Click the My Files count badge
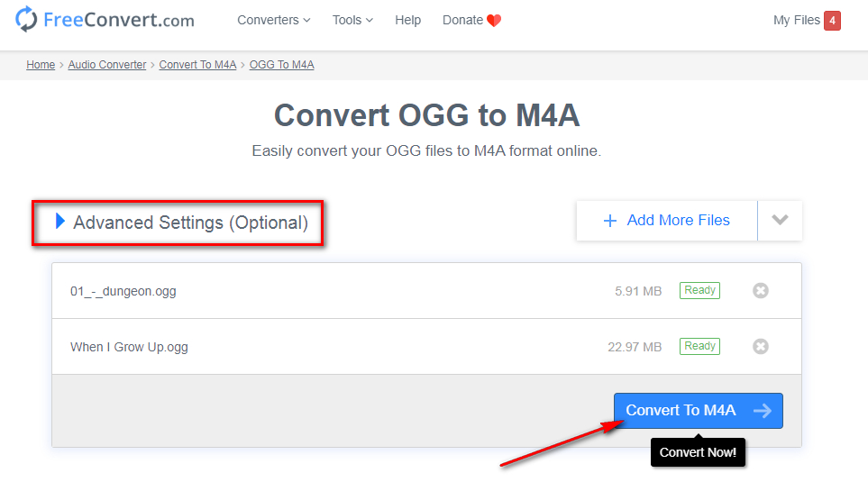The image size is (868, 482). (832, 21)
